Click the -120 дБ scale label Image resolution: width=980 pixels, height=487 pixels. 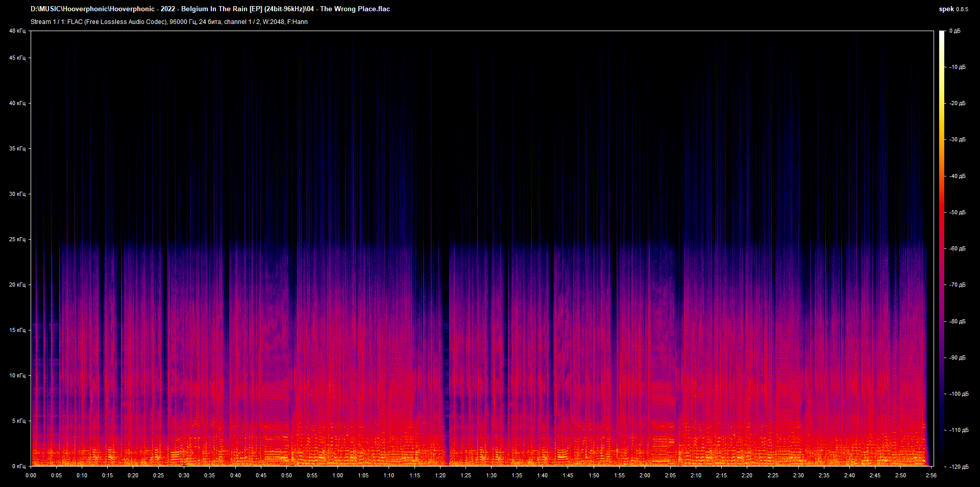pos(958,467)
